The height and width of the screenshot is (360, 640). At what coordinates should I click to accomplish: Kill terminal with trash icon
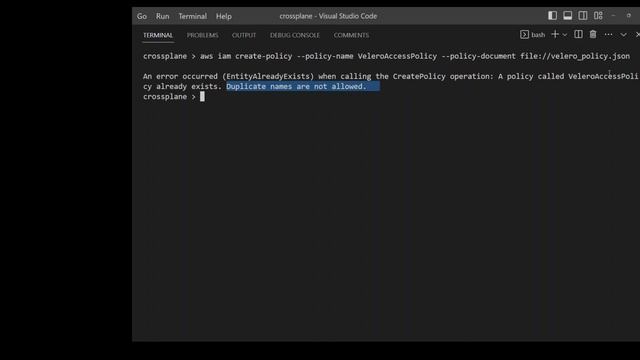point(593,34)
